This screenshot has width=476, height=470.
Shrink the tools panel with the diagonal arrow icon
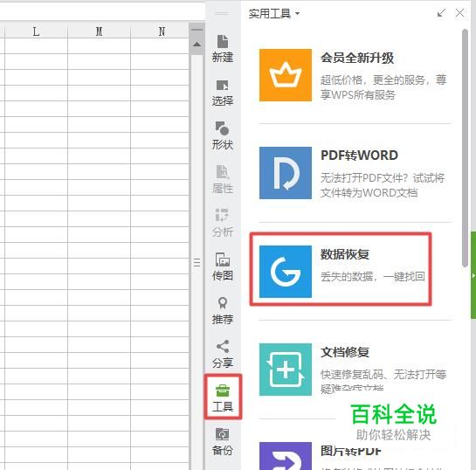pos(441,13)
